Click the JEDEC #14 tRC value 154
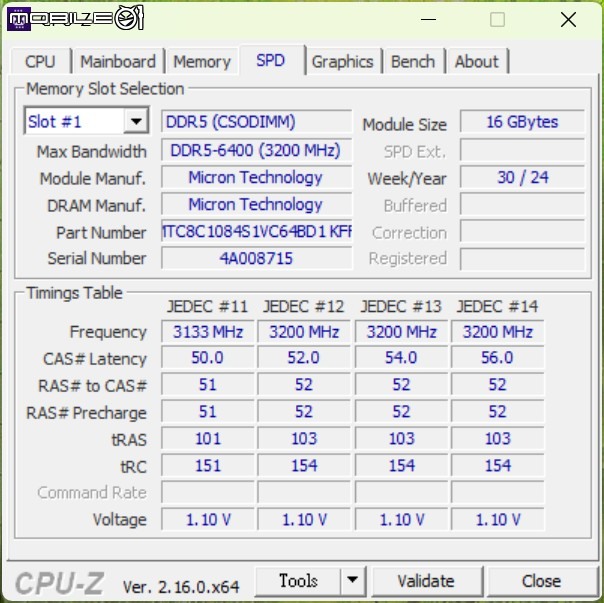604x603 pixels. point(497,465)
